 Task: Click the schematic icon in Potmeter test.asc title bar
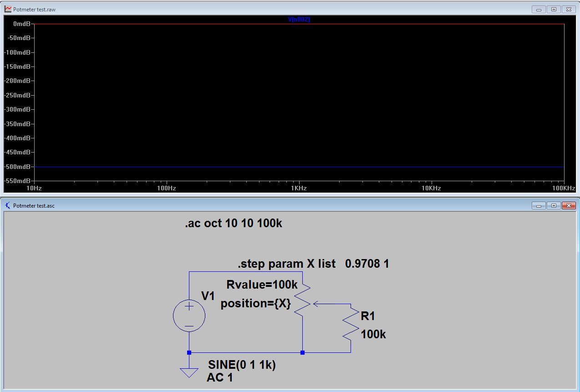tap(8, 205)
